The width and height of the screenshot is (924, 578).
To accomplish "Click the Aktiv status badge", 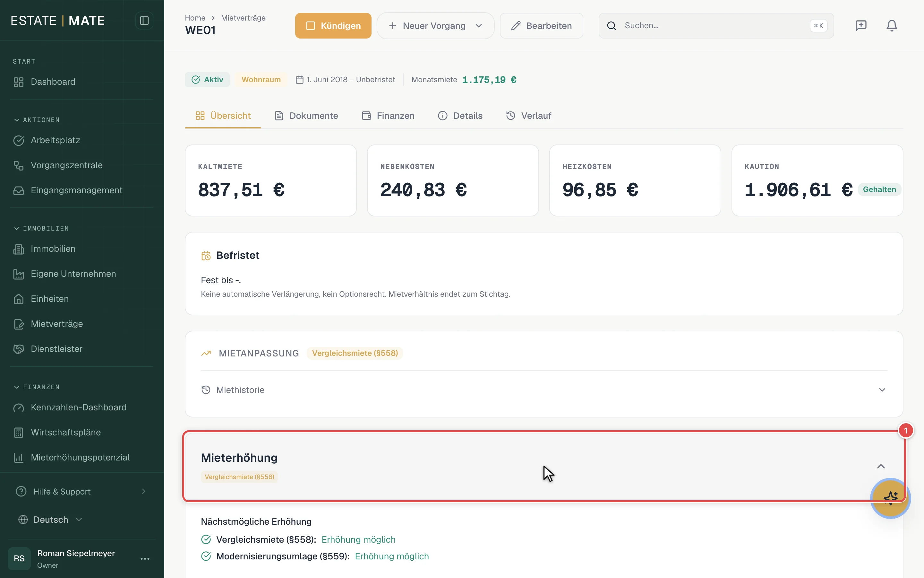I will (207, 80).
